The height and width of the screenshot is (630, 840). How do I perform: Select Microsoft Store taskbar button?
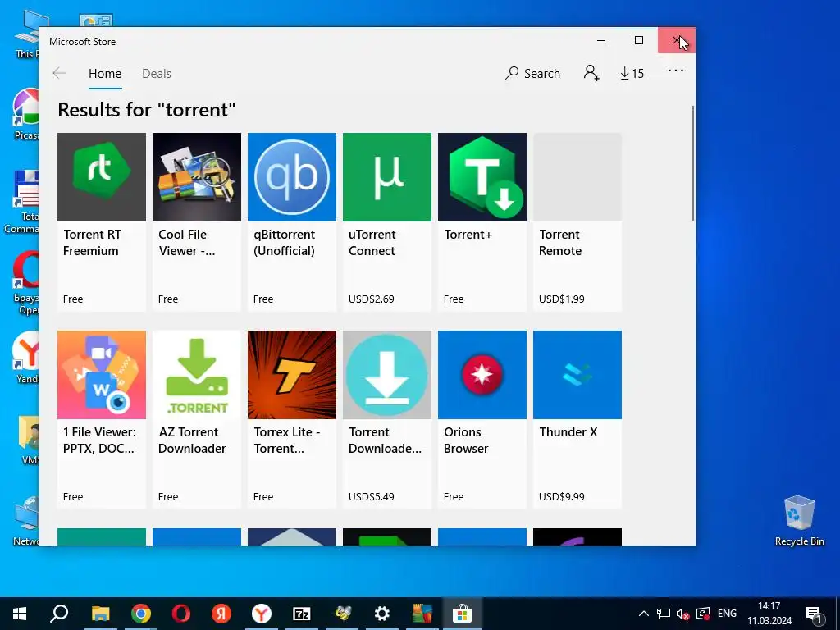coord(462,614)
